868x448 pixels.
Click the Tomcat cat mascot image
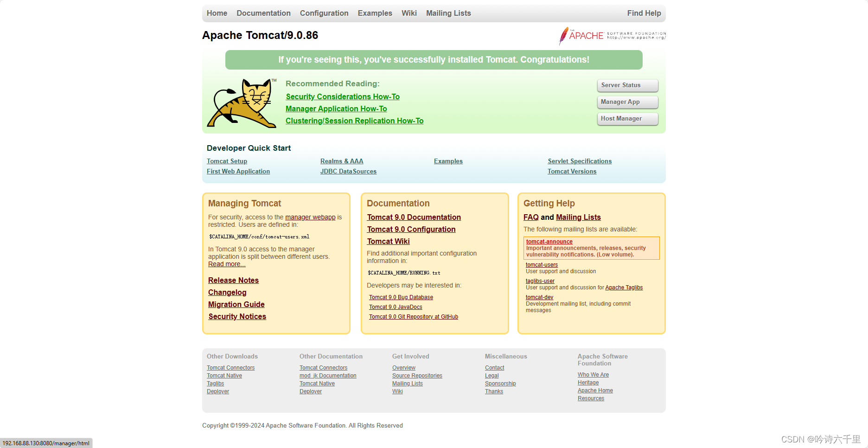[242, 103]
